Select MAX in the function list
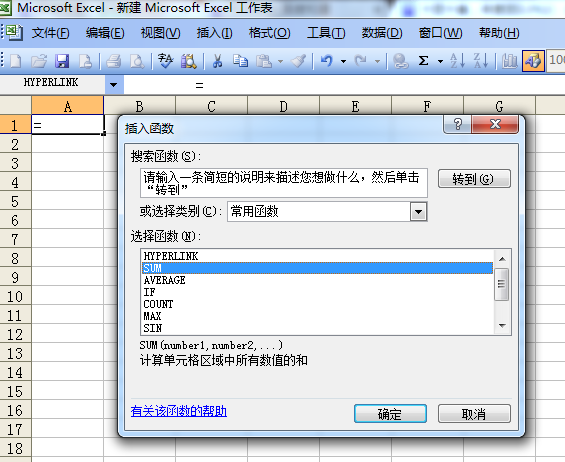 [317, 316]
